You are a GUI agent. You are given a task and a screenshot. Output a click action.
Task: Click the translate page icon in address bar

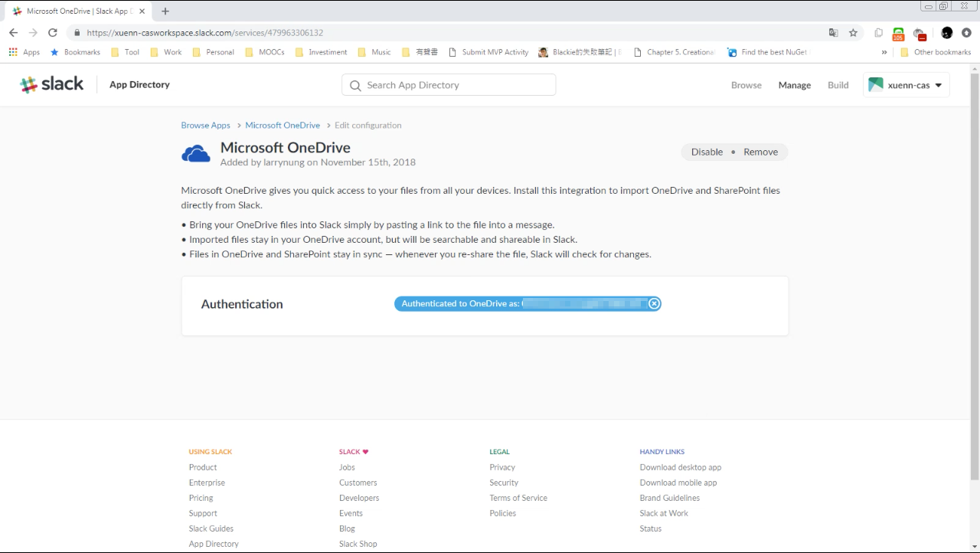[x=834, y=33]
